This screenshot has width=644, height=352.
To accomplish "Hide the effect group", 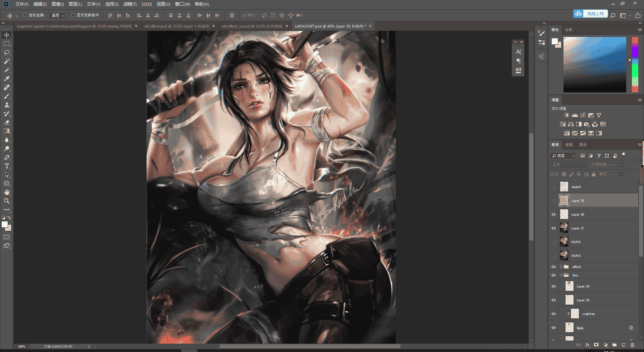I will pos(553,267).
